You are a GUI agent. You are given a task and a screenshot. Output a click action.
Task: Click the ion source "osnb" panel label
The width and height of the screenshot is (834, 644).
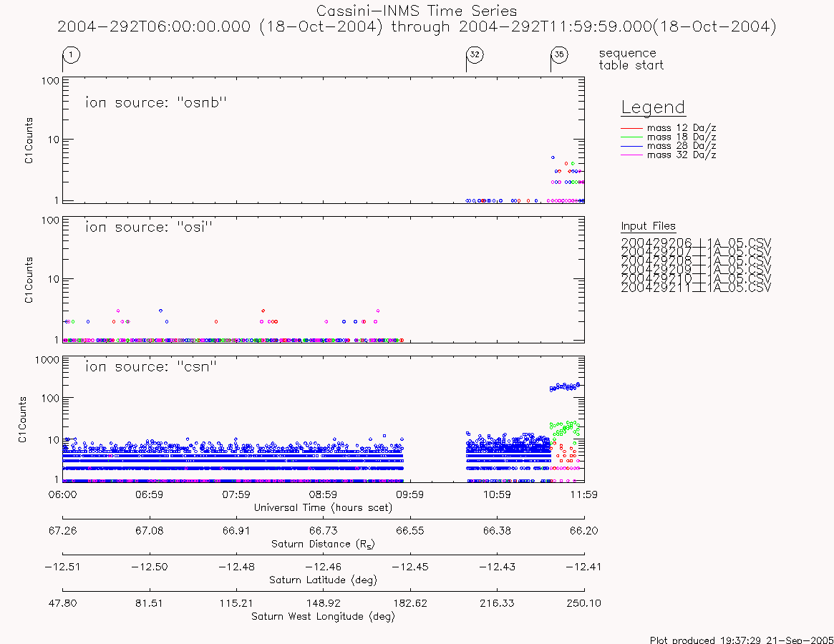[156, 102]
